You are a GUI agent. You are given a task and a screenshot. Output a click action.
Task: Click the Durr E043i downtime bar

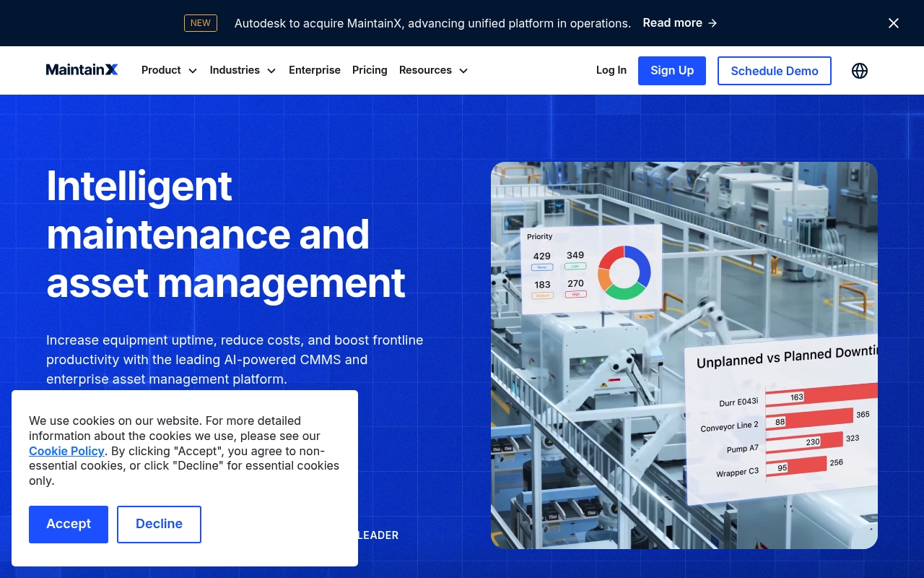(x=821, y=394)
